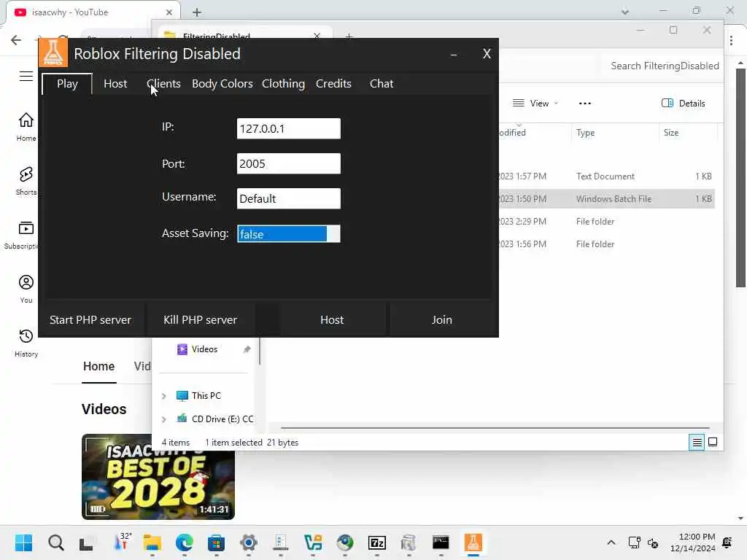This screenshot has width=747, height=560.
Task: Open the View dropdown in File Explorer
Action: pos(535,104)
